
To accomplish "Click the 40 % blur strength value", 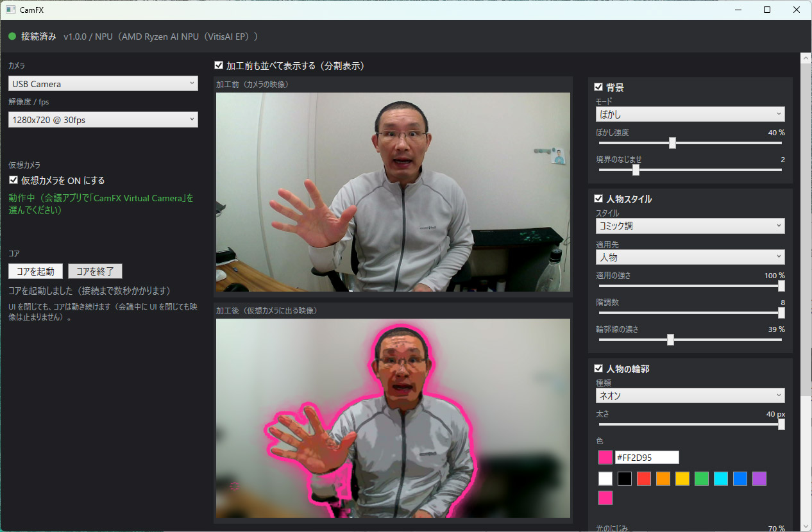I will [776, 133].
